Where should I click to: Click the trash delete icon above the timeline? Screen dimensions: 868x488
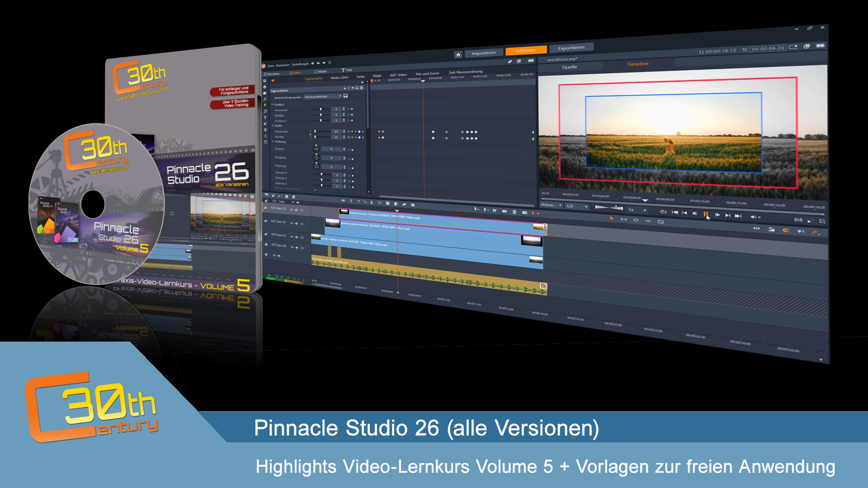pyautogui.click(x=514, y=212)
